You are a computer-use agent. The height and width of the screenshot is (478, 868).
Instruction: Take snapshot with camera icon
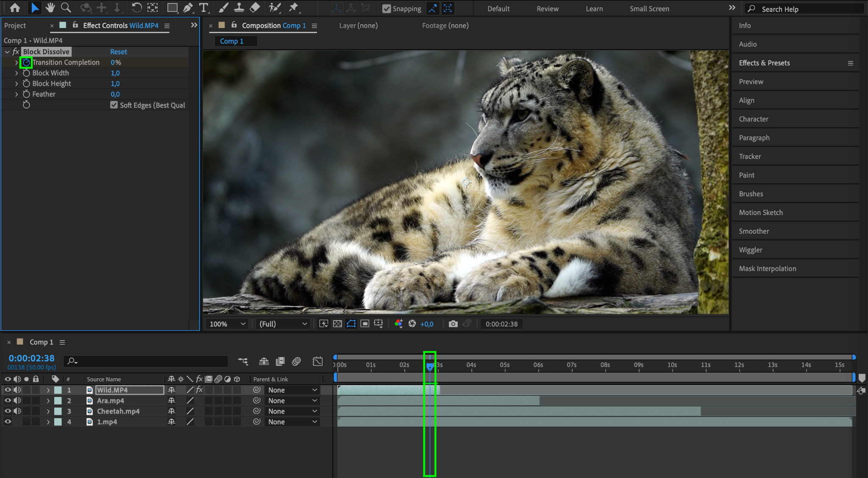453,324
